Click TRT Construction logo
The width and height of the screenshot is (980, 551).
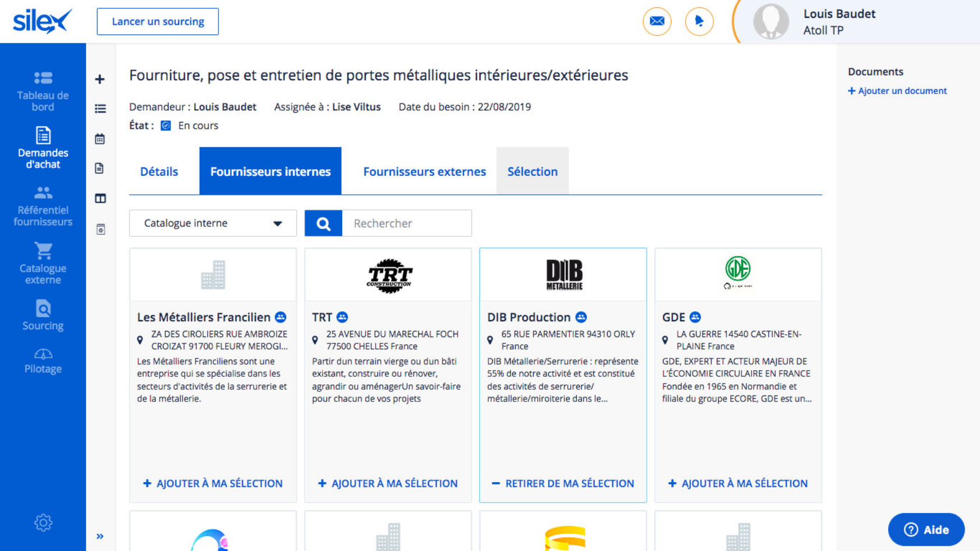point(389,275)
